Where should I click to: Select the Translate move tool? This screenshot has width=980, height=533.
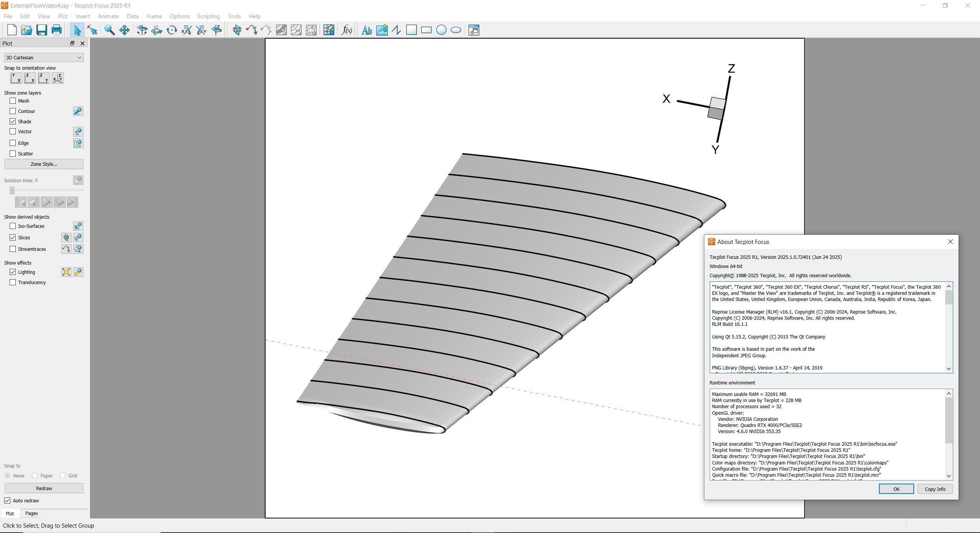pyautogui.click(x=124, y=30)
